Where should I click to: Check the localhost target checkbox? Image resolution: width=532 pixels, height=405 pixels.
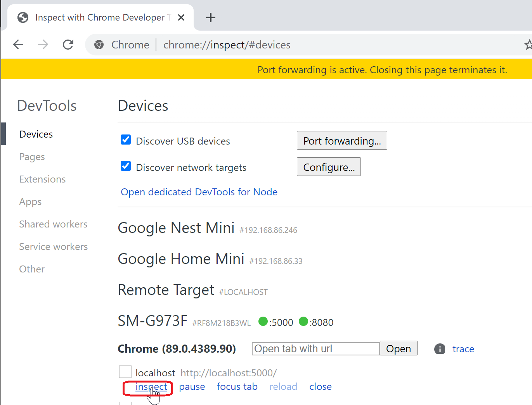[125, 371]
